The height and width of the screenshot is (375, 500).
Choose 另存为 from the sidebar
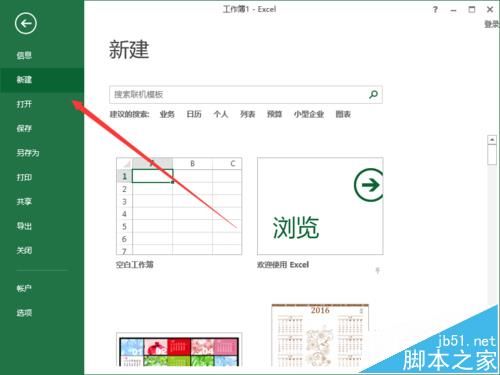click(28, 153)
